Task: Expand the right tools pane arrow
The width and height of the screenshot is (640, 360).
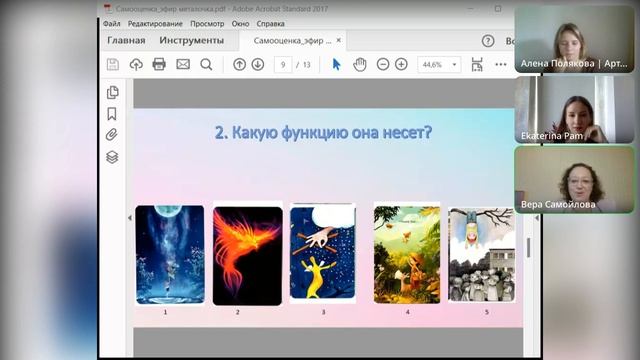Action: tap(537, 219)
